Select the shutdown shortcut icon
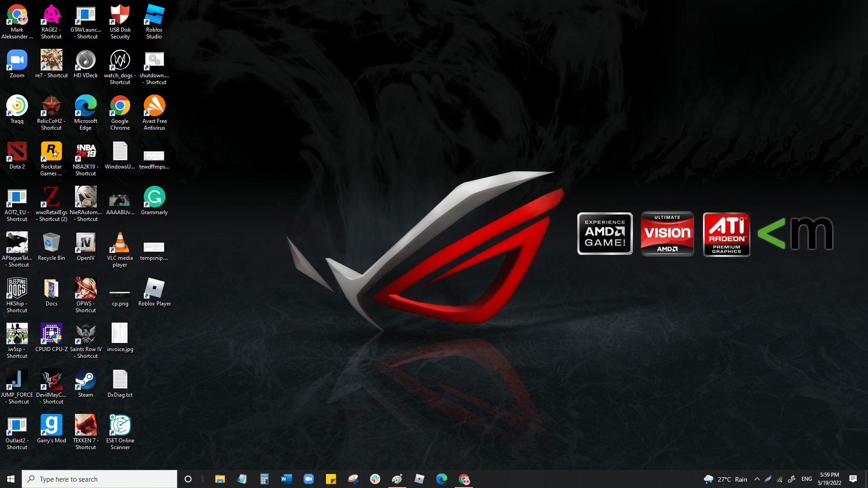 click(154, 67)
